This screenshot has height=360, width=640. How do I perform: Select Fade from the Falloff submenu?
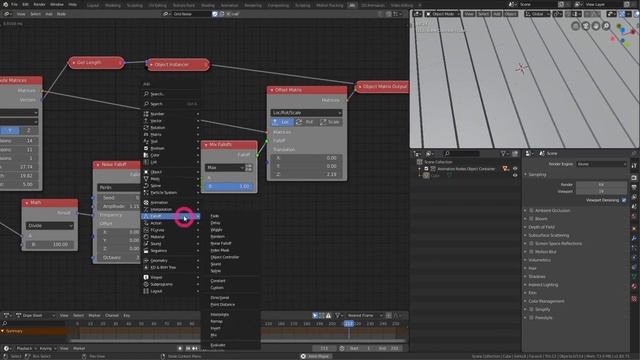click(x=230, y=216)
